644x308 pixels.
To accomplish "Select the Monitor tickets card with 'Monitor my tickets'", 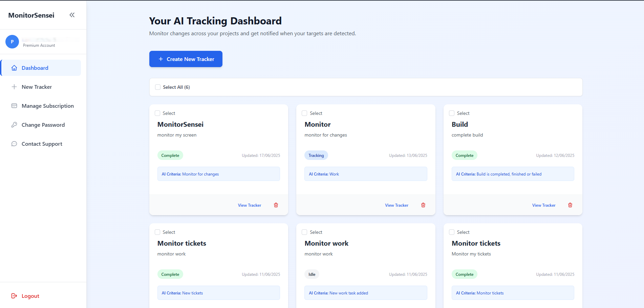I will click(x=452, y=232).
